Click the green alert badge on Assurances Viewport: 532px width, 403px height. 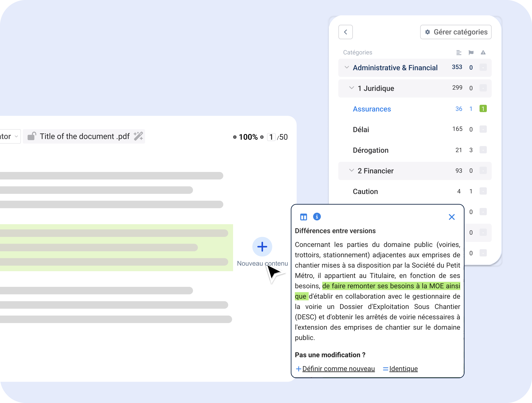[483, 109]
